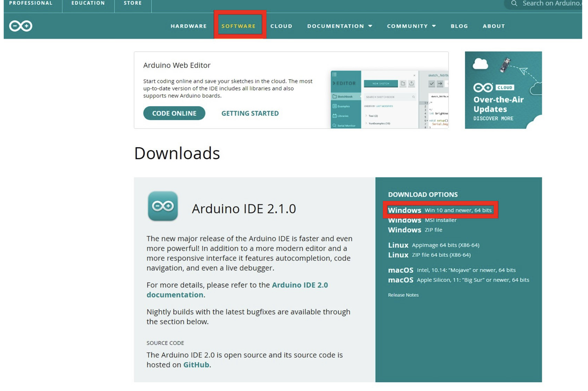Download Linux ZIP file 64 bits
This screenshot has width=588, height=391.
tap(429, 255)
